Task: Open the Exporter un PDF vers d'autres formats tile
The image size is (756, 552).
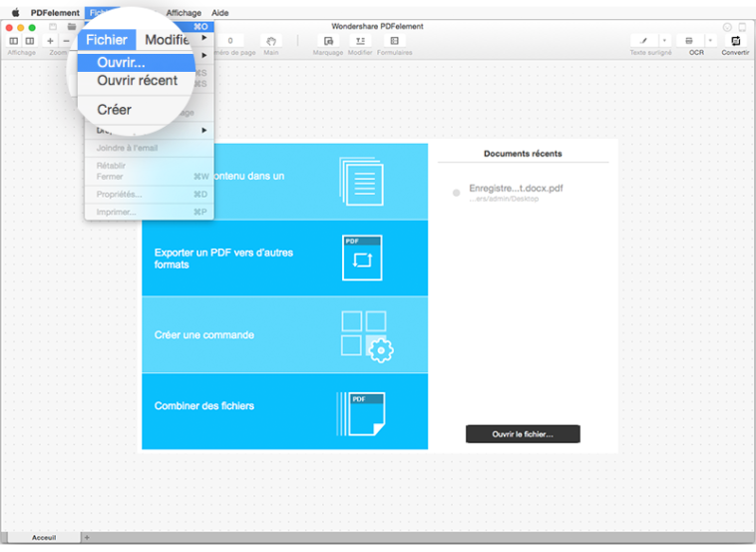Action: point(284,259)
